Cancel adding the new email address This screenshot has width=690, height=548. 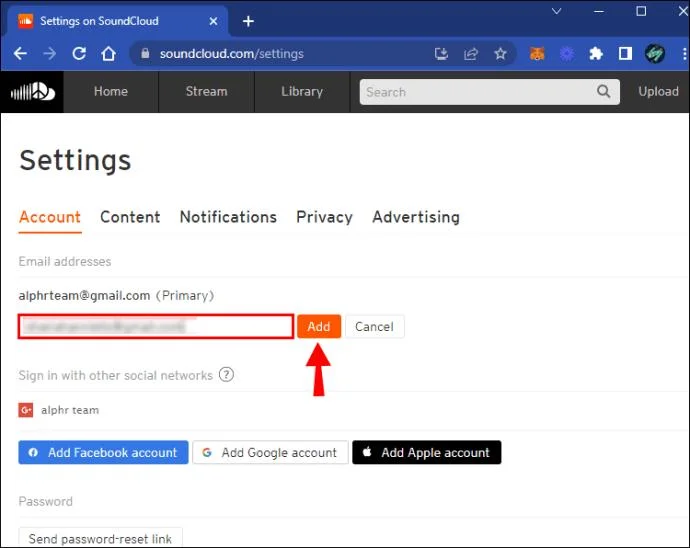[374, 327]
